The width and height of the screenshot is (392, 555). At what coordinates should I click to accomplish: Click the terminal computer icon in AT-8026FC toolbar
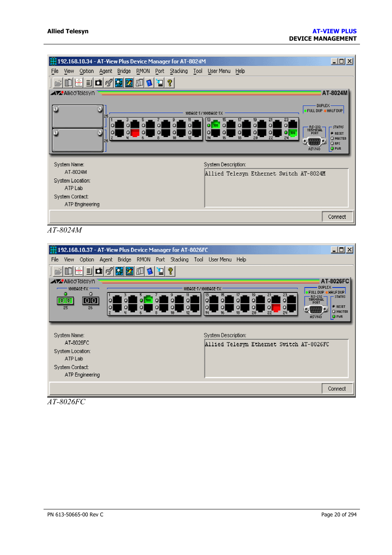(160, 271)
